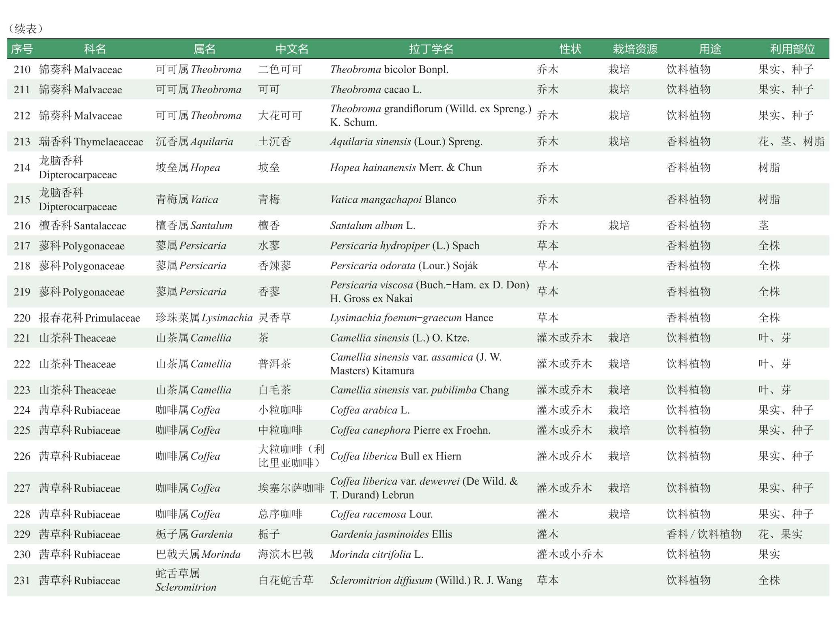
Task: Click the Morinda citrifolia L. entry
Action: click(377, 554)
